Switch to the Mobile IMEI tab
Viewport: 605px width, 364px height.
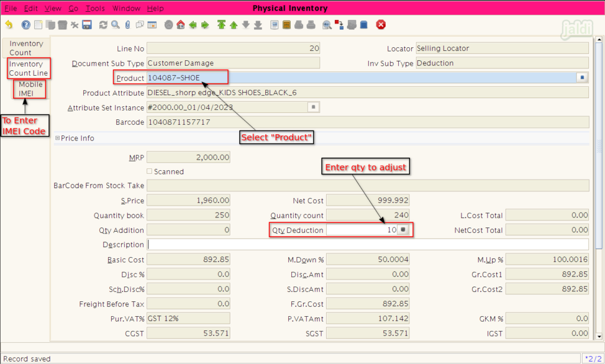[x=30, y=89]
